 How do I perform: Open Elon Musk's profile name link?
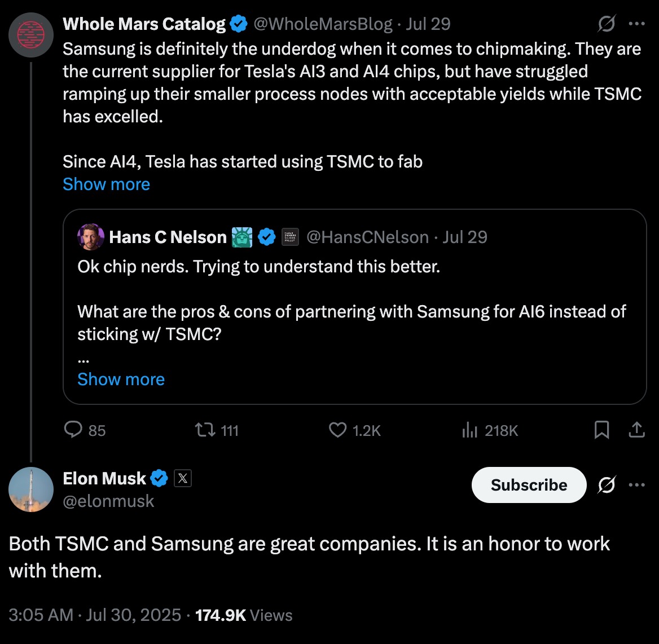click(x=104, y=478)
